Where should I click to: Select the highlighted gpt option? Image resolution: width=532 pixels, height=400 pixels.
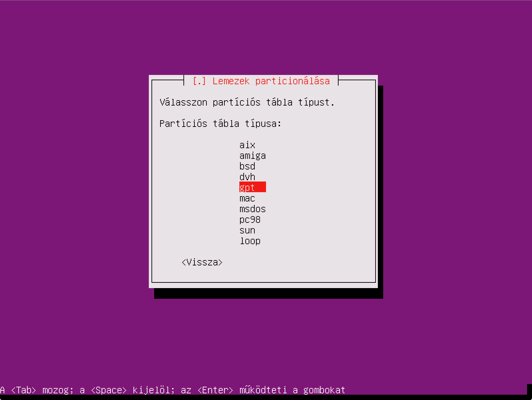pyautogui.click(x=253, y=187)
